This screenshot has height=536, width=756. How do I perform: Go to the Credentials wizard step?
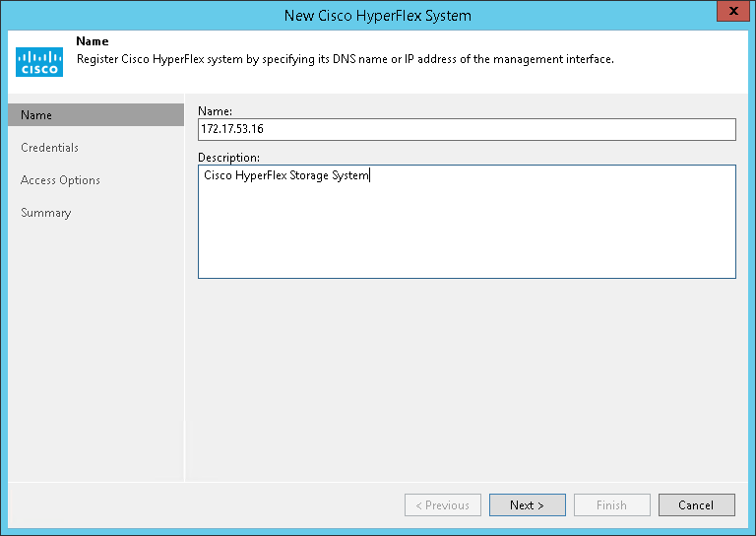pos(49,148)
